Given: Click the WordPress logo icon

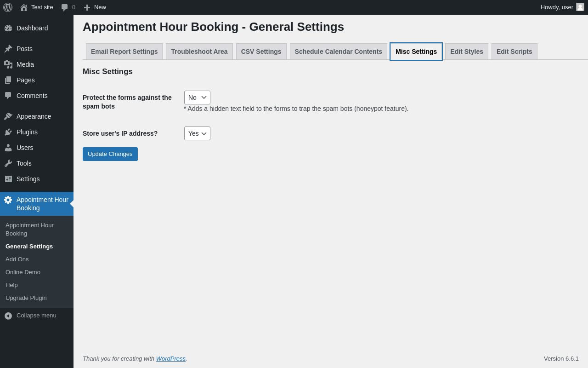Looking at the screenshot, I should coord(8,7).
